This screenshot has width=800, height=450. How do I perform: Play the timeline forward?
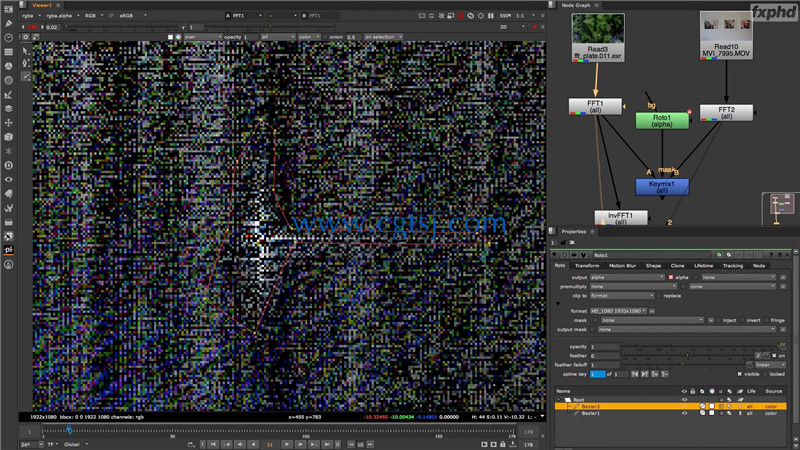click(287, 444)
